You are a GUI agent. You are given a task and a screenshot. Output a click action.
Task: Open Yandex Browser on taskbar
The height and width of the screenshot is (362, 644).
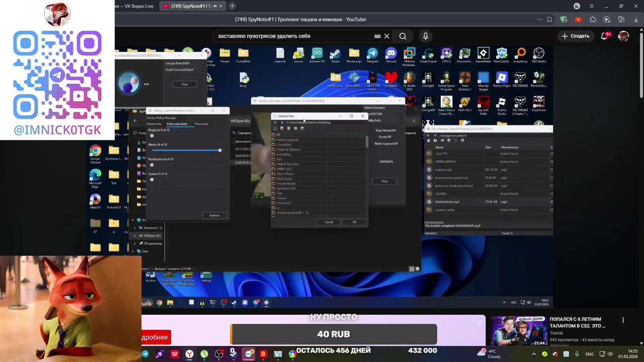click(x=189, y=354)
